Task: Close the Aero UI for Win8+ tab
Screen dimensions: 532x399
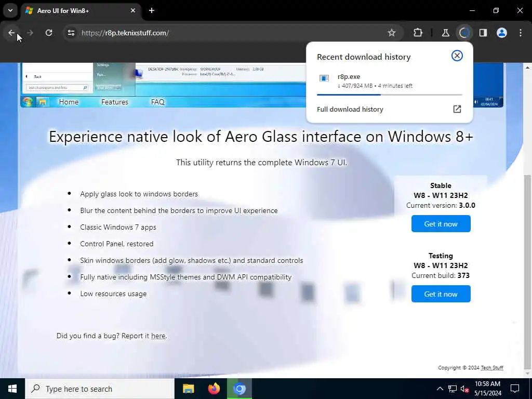Action: (x=133, y=10)
